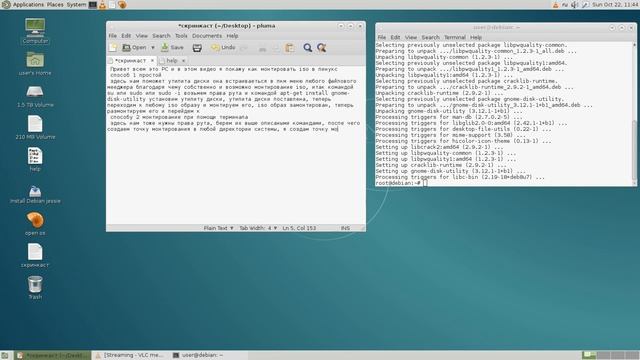Viewport: 640px width, 360px height.
Task: Select the Install Debian jessie desktop icon
Action: click(35, 194)
